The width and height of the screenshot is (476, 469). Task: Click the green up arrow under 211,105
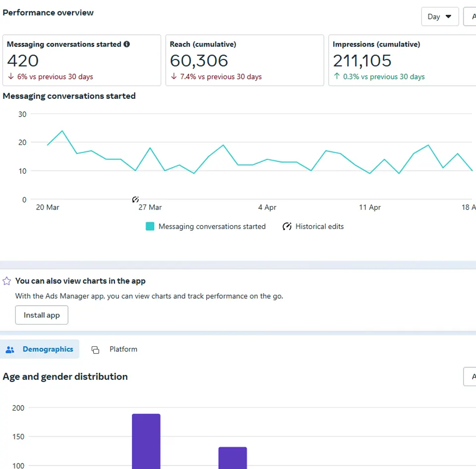(336, 77)
